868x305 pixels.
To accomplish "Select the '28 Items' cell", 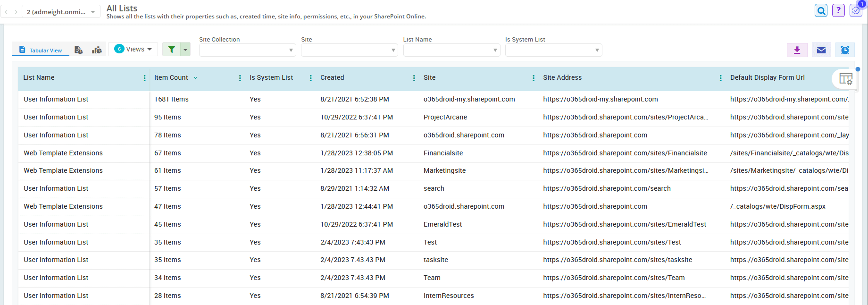I will pos(167,296).
